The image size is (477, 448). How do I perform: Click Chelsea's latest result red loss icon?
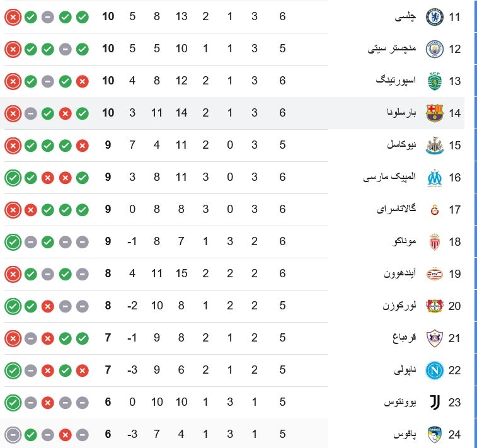click(13, 17)
